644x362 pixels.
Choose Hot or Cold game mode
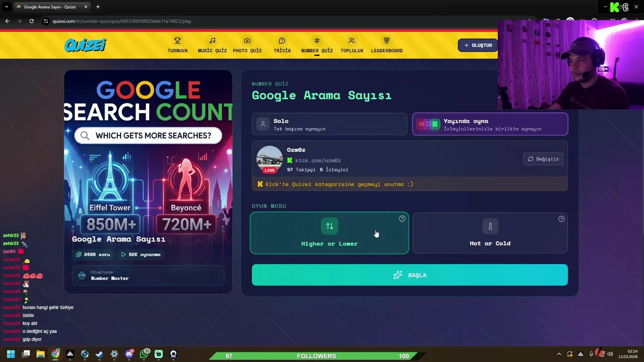pos(490,233)
